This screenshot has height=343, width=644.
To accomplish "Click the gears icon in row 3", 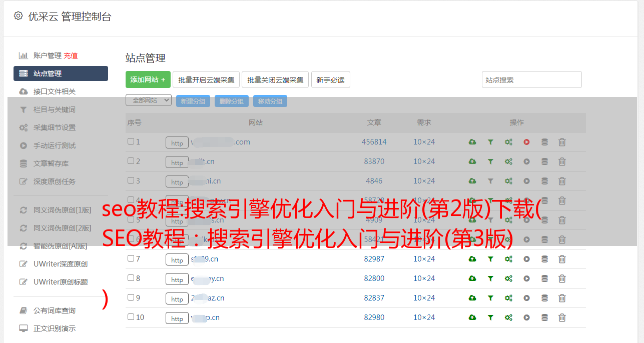I will click(508, 181).
